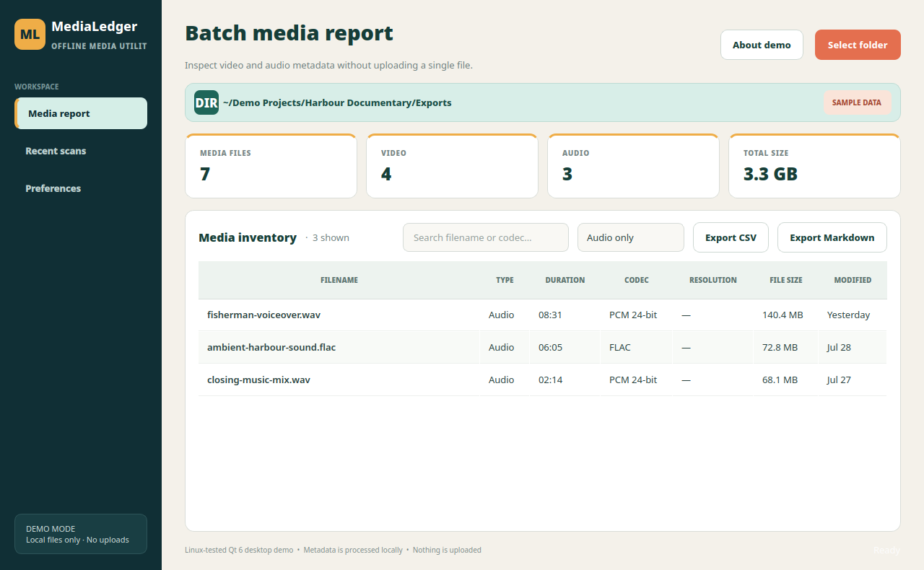The image size is (924, 570).
Task: Click the AUDIO summary card
Action: (633, 166)
